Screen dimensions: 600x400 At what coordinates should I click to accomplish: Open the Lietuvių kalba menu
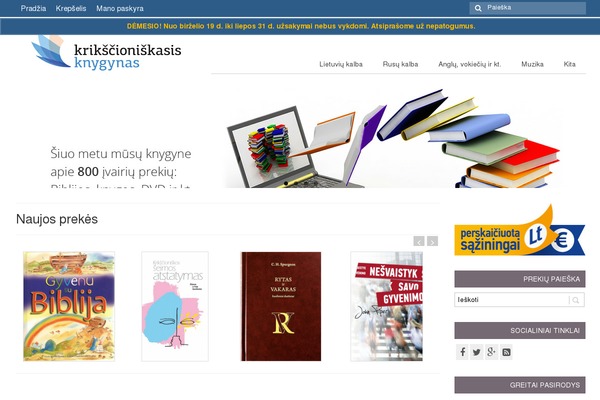[x=341, y=64]
